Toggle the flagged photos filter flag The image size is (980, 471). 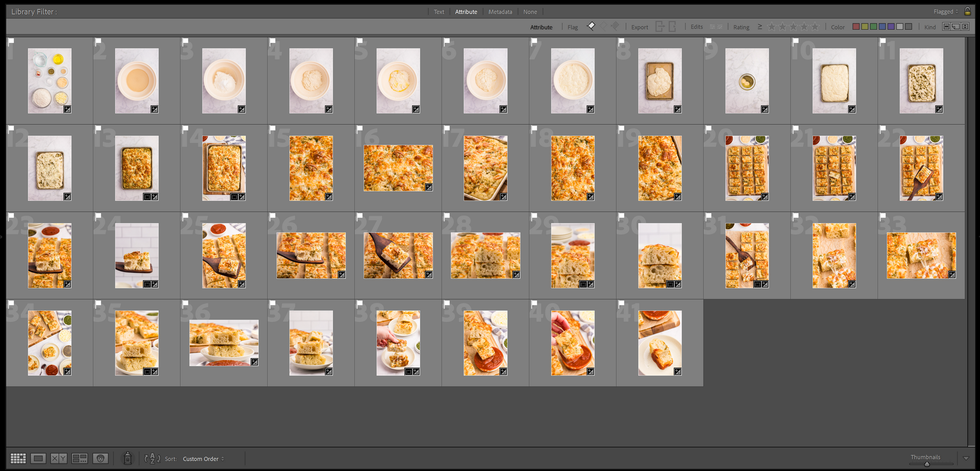pyautogui.click(x=591, y=26)
